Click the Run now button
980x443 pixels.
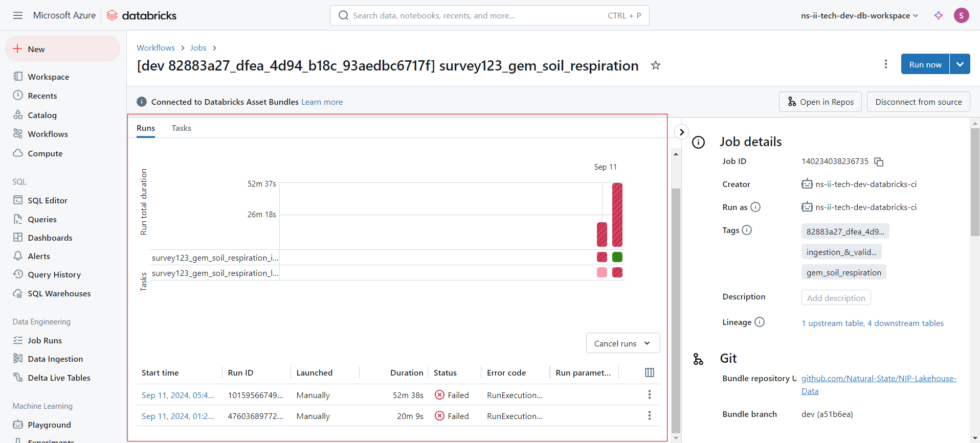coord(925,64)
